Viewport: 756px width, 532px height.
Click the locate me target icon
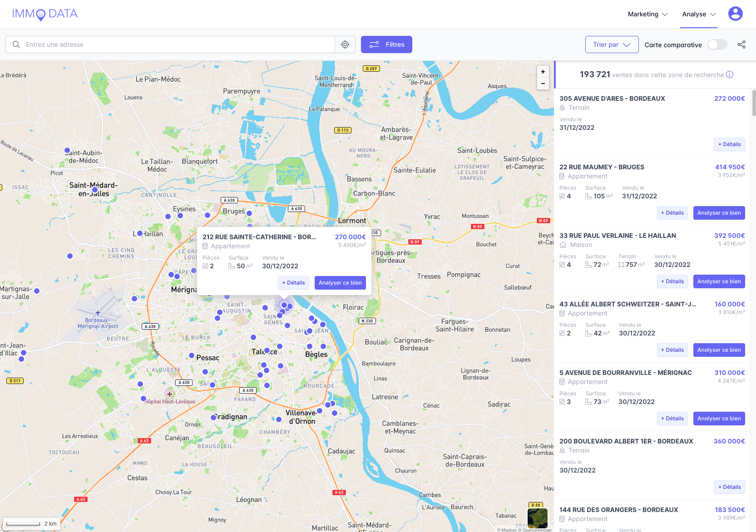(345, 44)
